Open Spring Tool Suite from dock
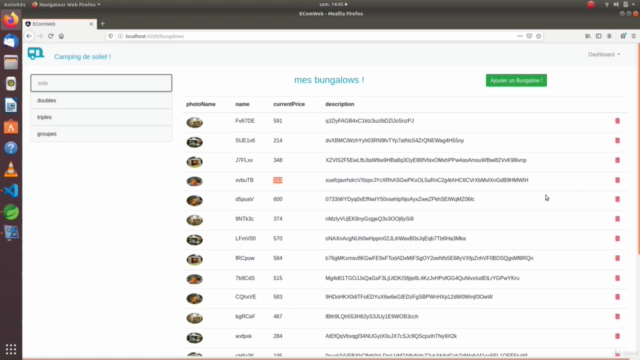 11,212
